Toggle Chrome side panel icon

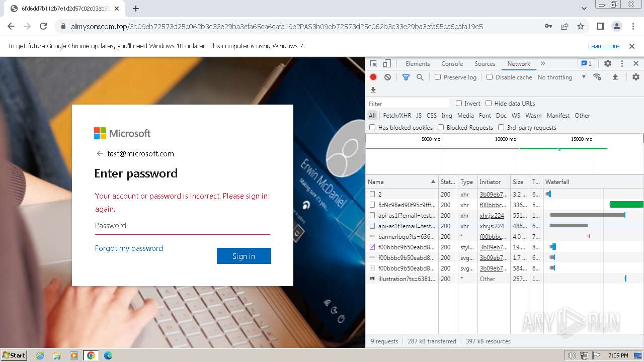click(x=600, y=26)
